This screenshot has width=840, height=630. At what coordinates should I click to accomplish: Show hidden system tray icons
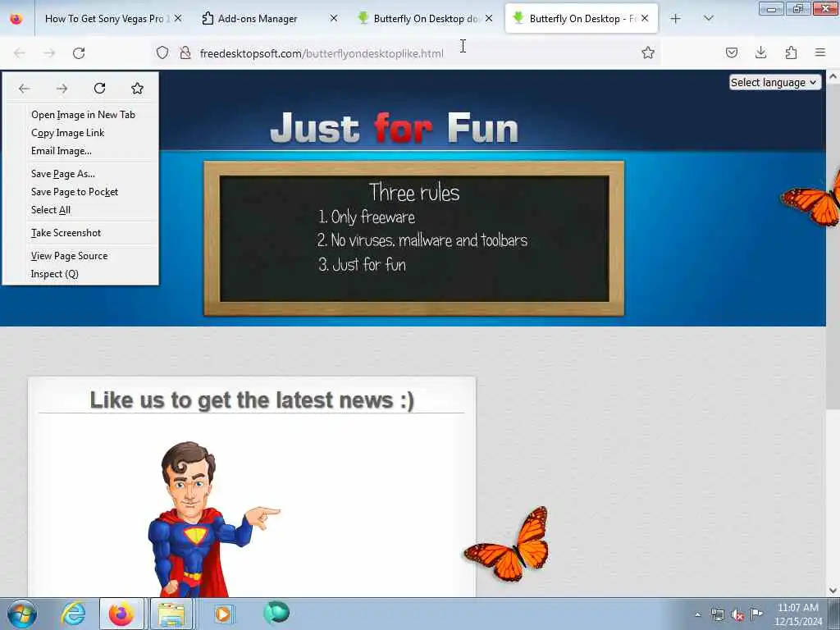pos(697,615)
